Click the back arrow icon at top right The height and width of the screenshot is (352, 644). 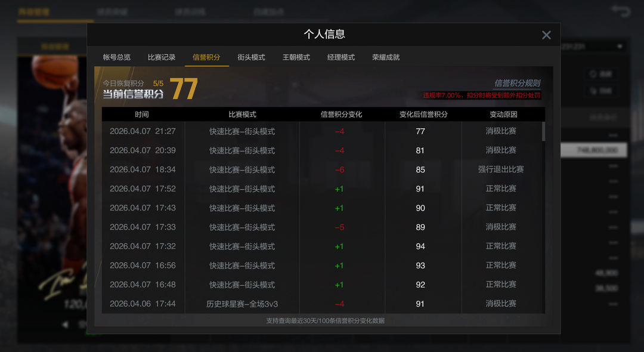point(620,11)
